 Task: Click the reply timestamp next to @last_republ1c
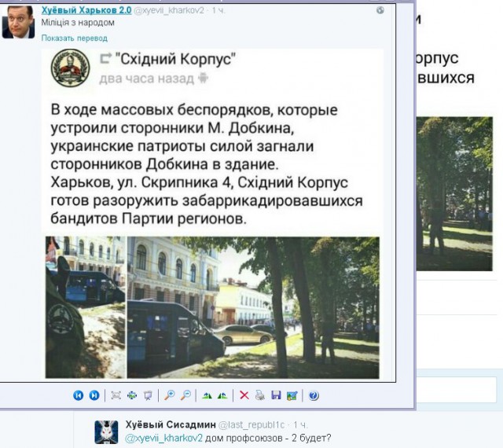pyautogui.click(x=300, y=425)
